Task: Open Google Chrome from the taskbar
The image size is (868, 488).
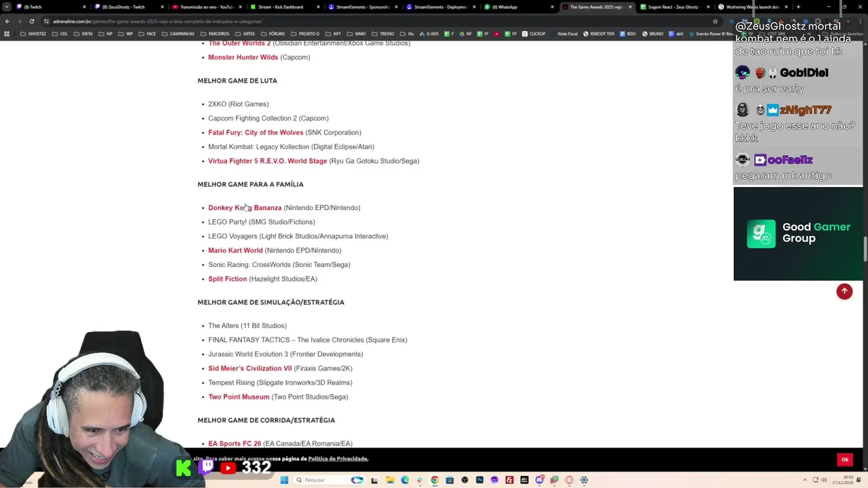Action: [435, 480]
